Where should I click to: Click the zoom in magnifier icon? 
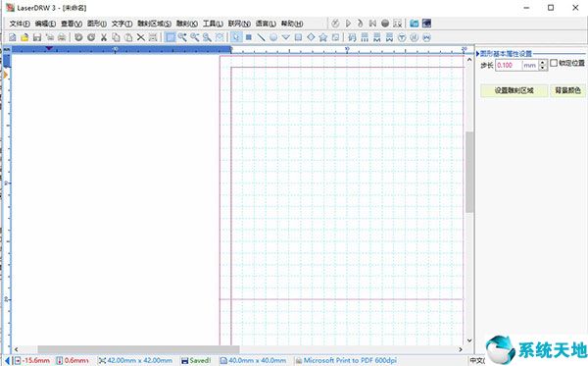[x=182, y=37]
